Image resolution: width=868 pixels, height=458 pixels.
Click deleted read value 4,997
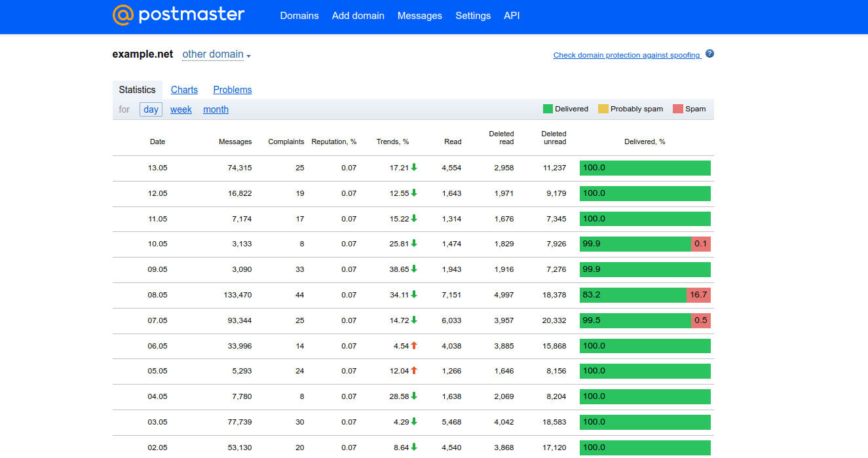[x=504, y=295]
